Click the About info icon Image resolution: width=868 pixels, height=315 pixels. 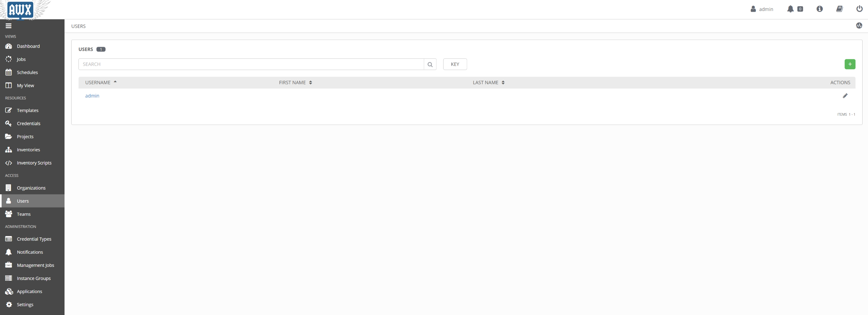[819, 9]
